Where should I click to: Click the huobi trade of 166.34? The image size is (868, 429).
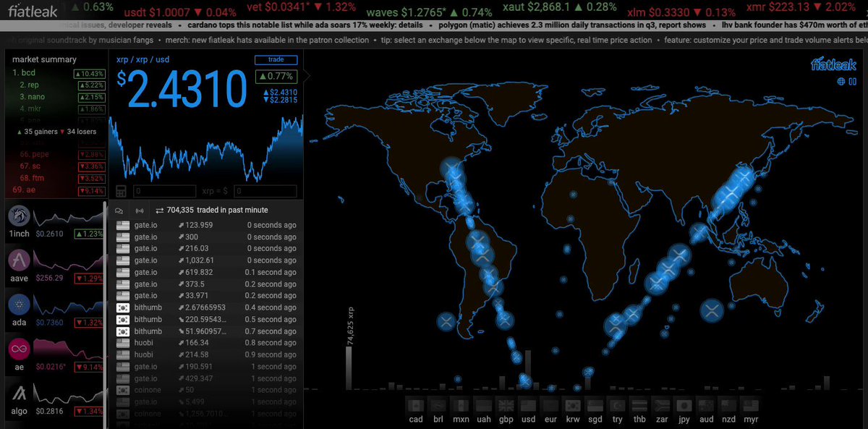[x=206, y=343]
